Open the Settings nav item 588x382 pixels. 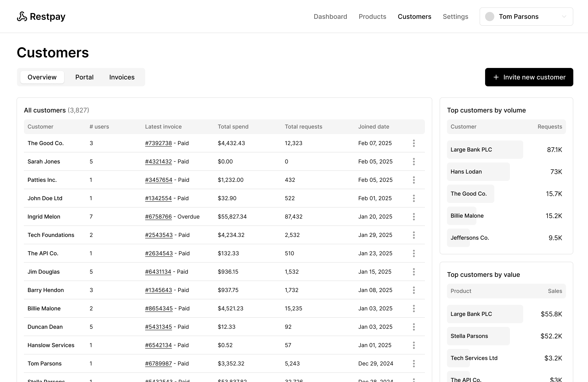coord(455,17)
